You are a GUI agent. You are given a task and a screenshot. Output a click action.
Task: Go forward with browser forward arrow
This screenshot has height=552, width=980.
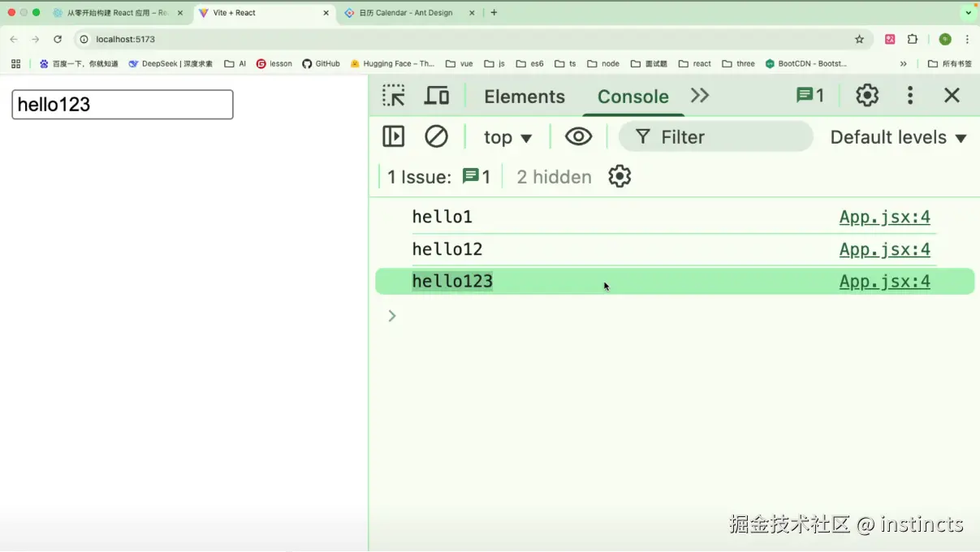point(36,39)
